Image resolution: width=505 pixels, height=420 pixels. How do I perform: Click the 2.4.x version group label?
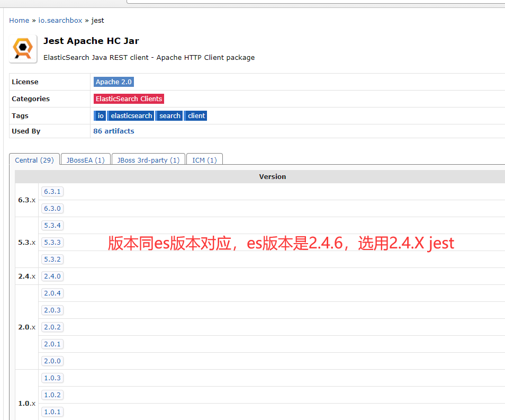(26, 276)
